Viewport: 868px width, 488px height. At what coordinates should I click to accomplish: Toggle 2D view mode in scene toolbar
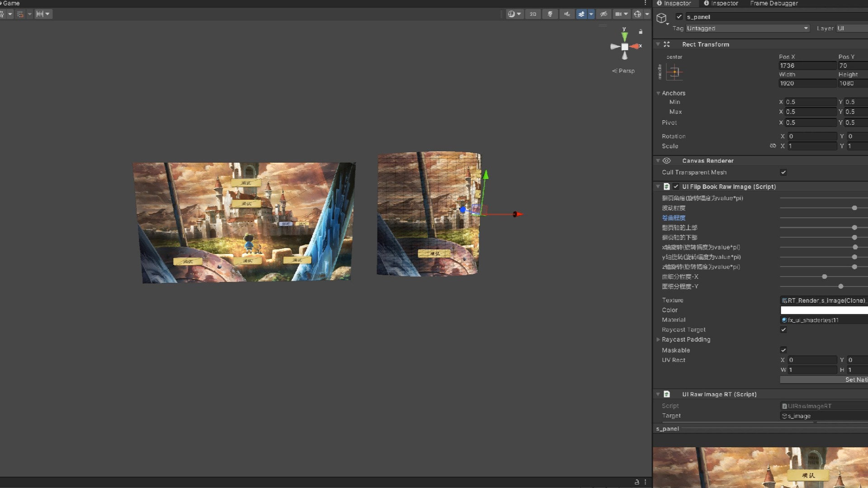(533, 14)
